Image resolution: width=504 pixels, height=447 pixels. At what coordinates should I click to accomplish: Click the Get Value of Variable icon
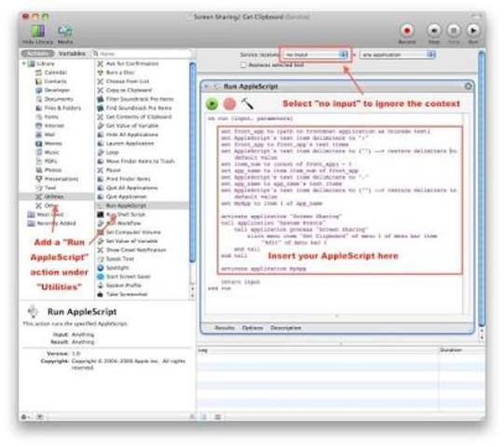101,126
